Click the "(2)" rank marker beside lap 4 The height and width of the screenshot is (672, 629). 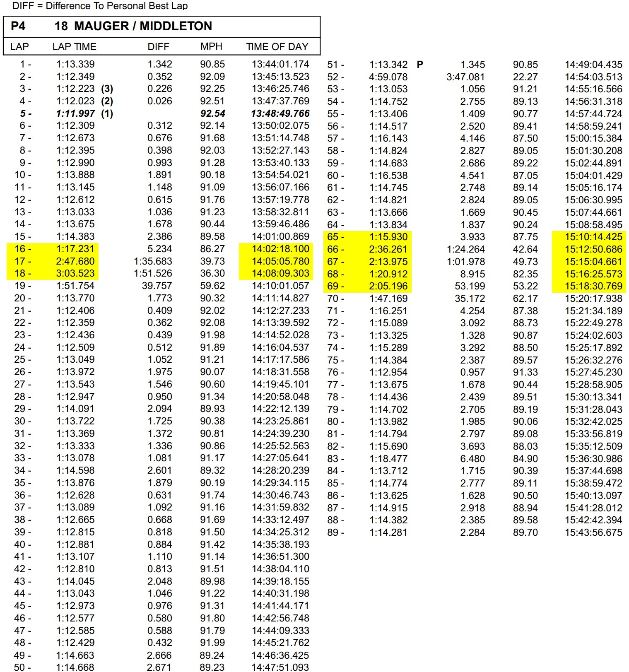click(x=107, y=101)
